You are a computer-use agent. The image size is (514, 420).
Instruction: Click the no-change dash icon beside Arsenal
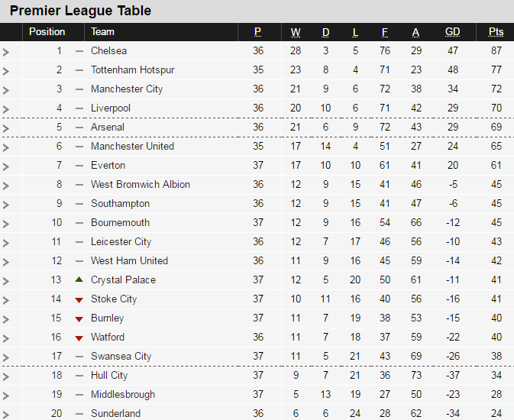click(x=79, y=128)
